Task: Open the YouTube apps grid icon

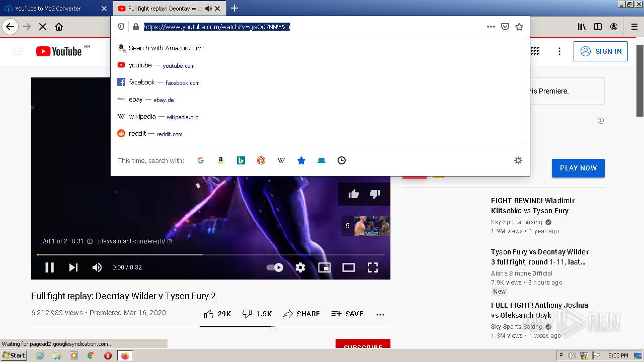Action: [535, 51]
